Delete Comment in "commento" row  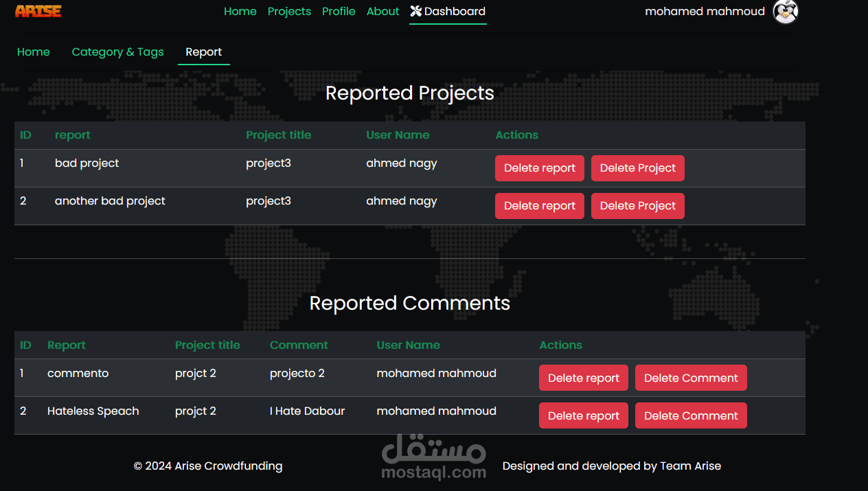(691, 378)
